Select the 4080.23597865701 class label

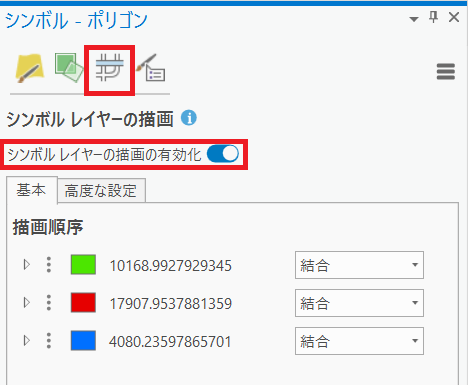[x=170, y=342]
